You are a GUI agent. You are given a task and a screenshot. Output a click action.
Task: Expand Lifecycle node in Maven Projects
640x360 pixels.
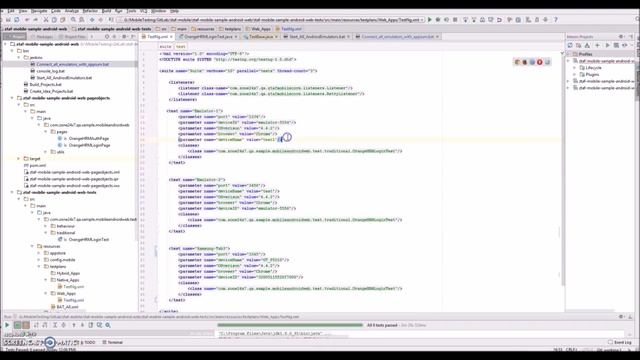(x=575, y=68)
